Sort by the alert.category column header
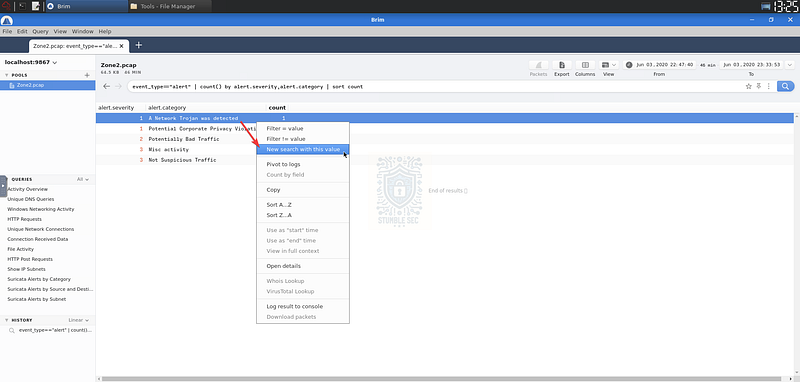 point(167,108)
